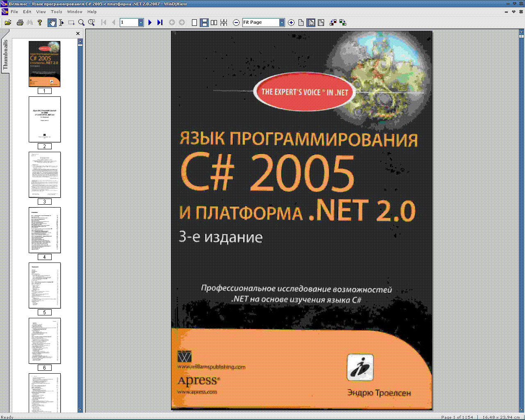The image size is (525, 420).
Task: Set fit width zoom icon
Action: [x=321, y=23]
